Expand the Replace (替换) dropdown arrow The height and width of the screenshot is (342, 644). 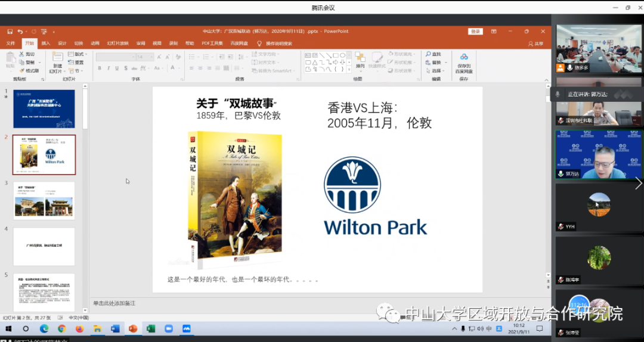[x=446, y=63]
